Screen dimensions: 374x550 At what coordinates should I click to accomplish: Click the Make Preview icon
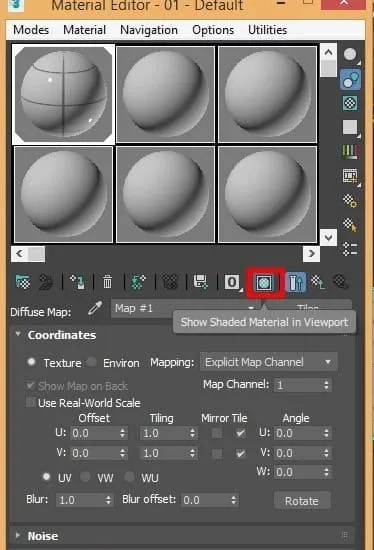[350, 176]
